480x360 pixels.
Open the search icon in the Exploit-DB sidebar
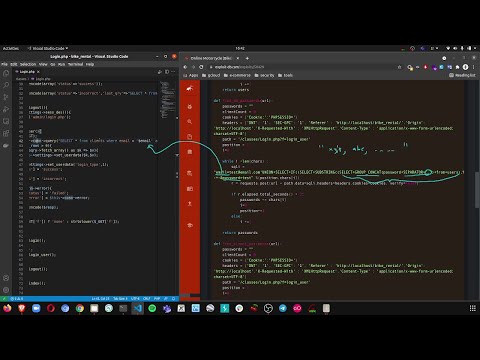click(x=190, y=122)
